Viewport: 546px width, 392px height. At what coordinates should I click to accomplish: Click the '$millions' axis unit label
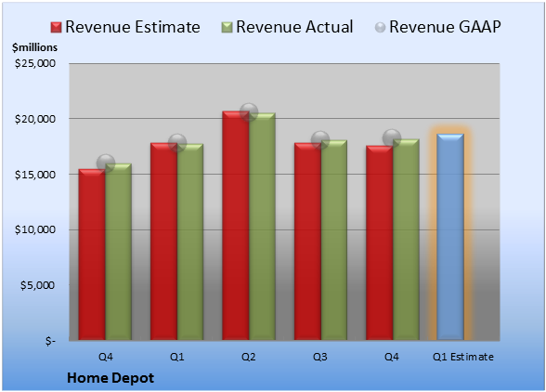point(34,47)
